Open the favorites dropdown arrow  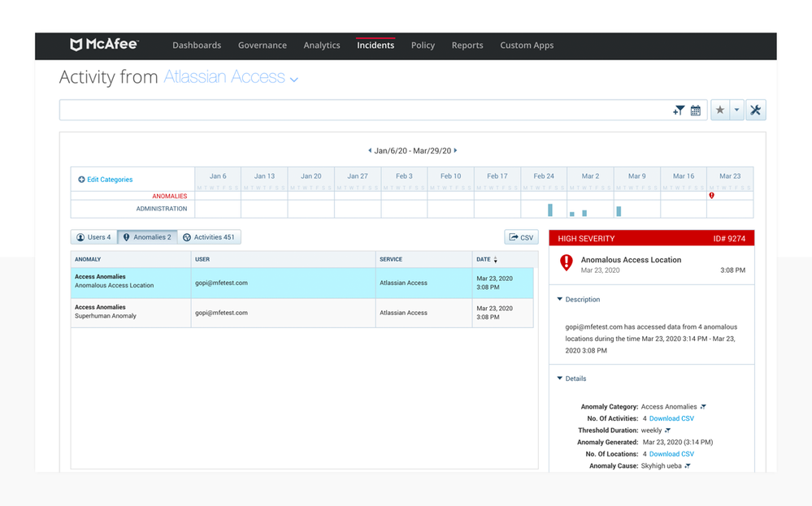(736, 110)
